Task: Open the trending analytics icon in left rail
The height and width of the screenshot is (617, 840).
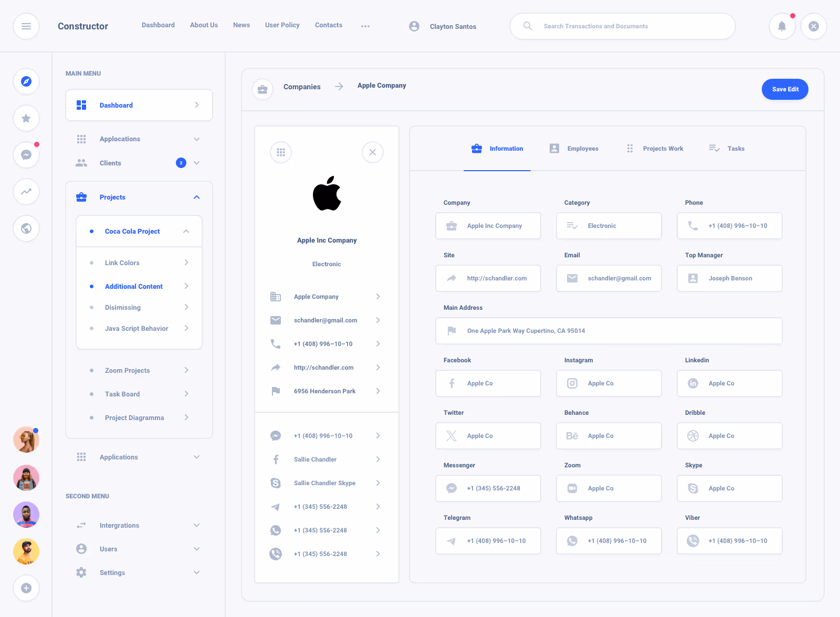Action: point(26,192)
